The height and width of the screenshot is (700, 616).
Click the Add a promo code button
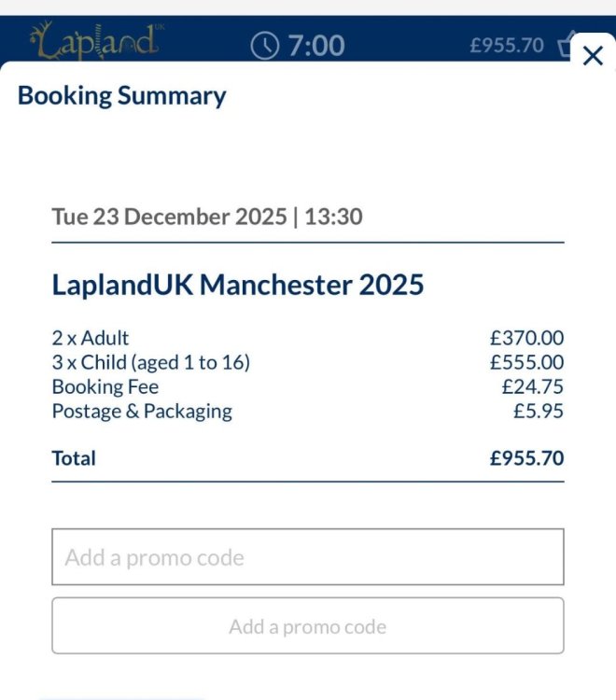coord(308,626)
